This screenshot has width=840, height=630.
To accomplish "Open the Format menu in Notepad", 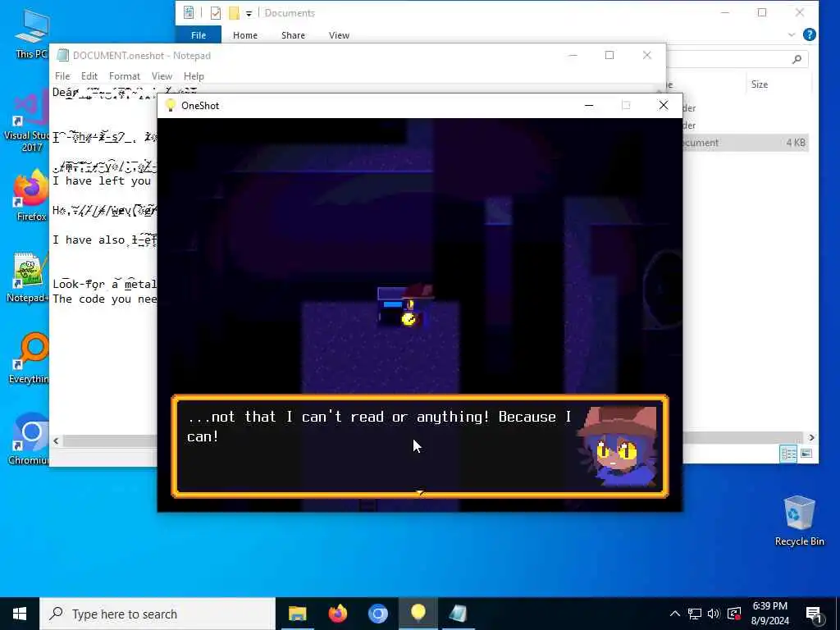I will (x=125, y=76).
